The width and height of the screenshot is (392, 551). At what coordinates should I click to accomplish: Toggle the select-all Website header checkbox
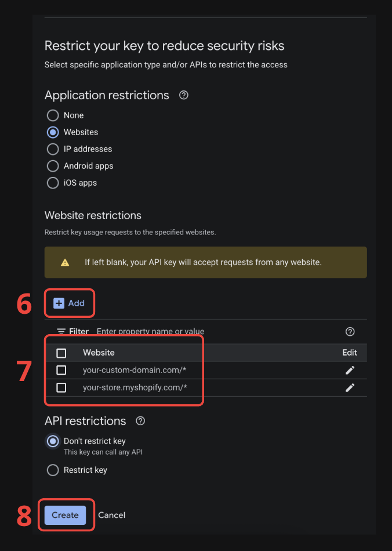61,353
